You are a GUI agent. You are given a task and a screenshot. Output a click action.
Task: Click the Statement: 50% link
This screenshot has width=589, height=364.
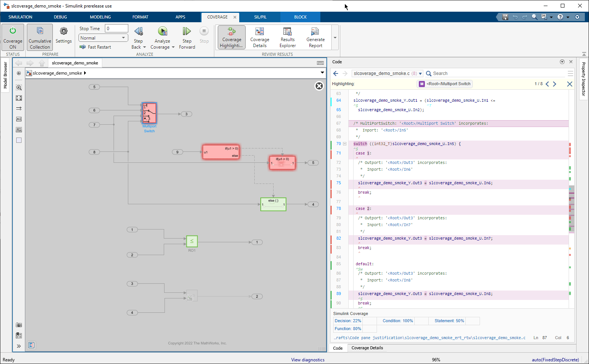[x=449, y=321]
